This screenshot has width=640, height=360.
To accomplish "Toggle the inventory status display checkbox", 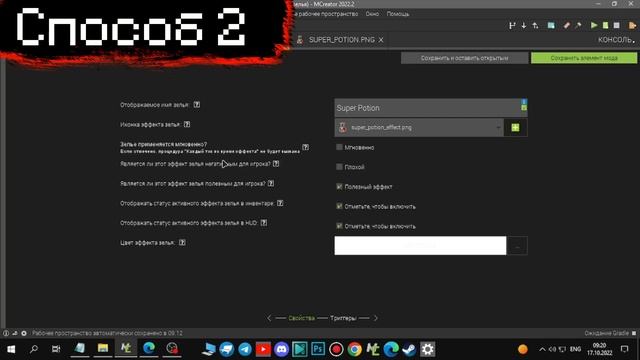I will tap(339, 206).
